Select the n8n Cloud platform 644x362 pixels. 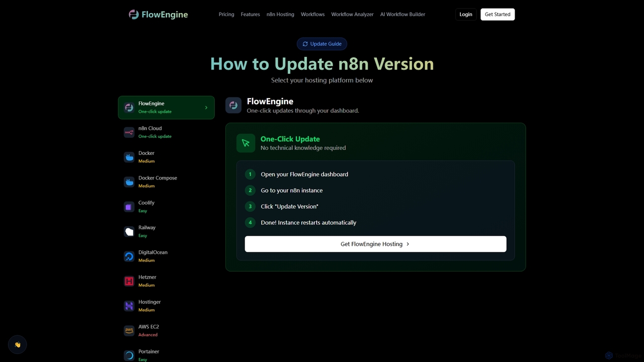(x=166, y=132)
